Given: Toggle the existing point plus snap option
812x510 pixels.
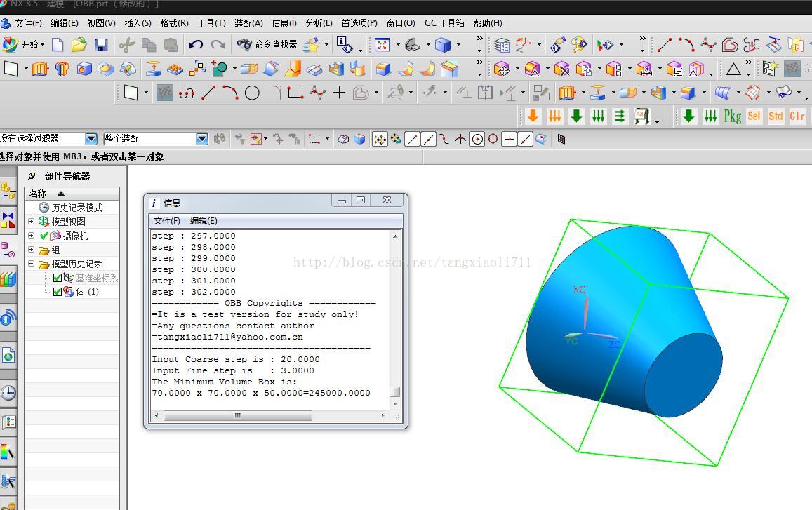Looking at the screenshot, I should pos(510,139).
